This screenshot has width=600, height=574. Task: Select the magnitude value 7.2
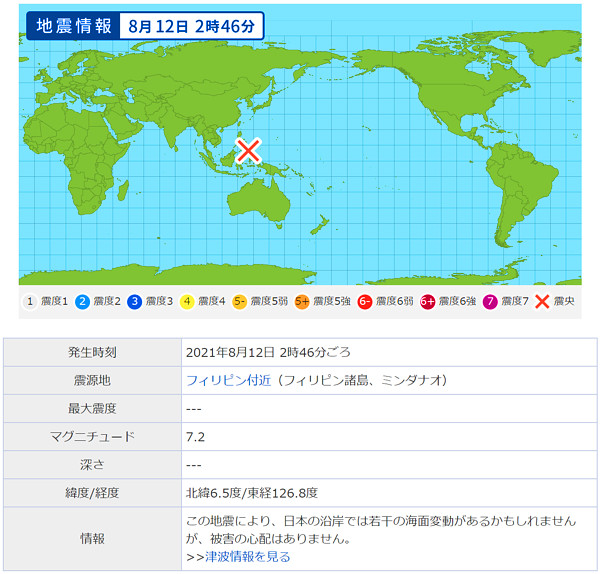click(196, 437)
